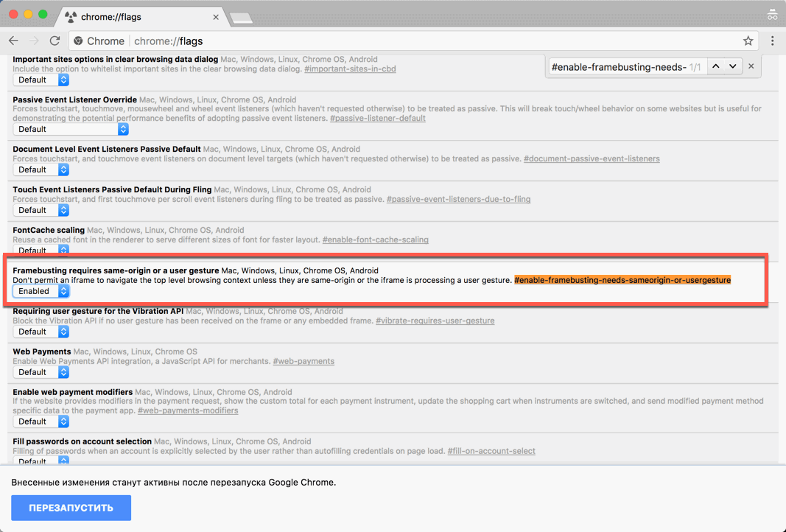Click the Chrome site info icon in address bar
The height and width of the screenshot is (532, 786).
pyautogui.click(x=78, y=41)
